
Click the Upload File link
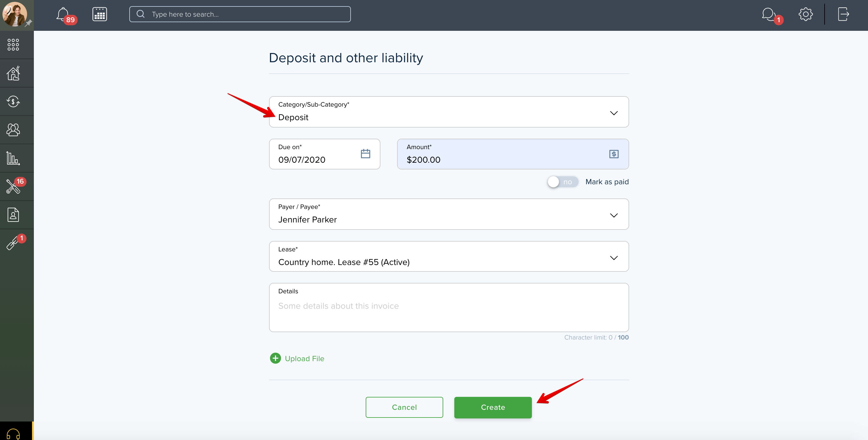pos(304,359)
